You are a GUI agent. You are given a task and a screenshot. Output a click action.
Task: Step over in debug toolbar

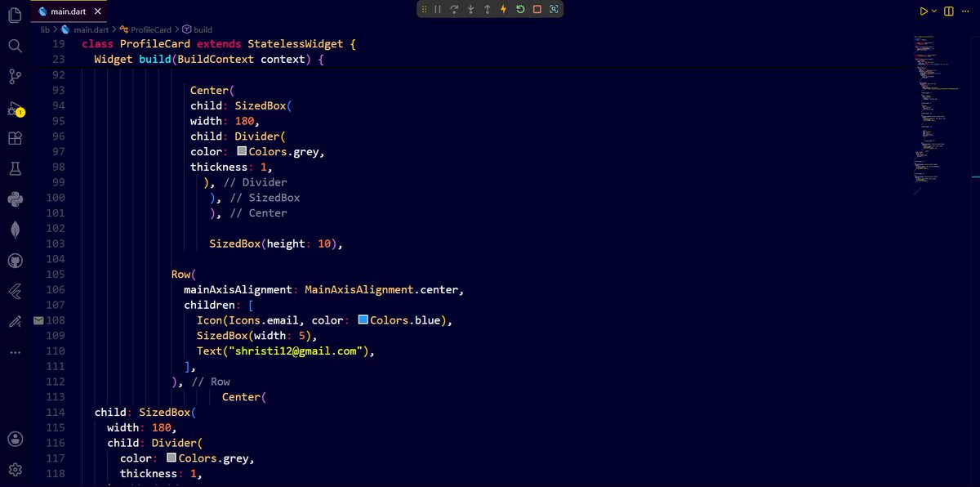pyautogui.click(x=454, y=9)
